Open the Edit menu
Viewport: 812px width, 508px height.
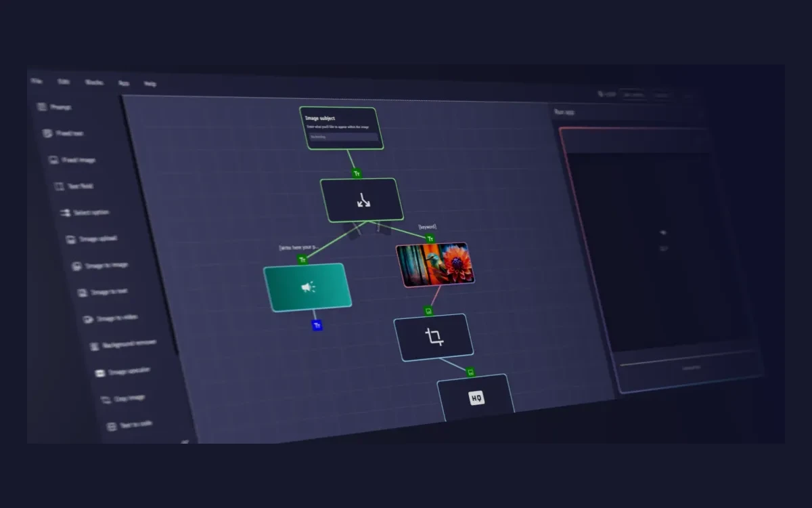click(64, 81)
